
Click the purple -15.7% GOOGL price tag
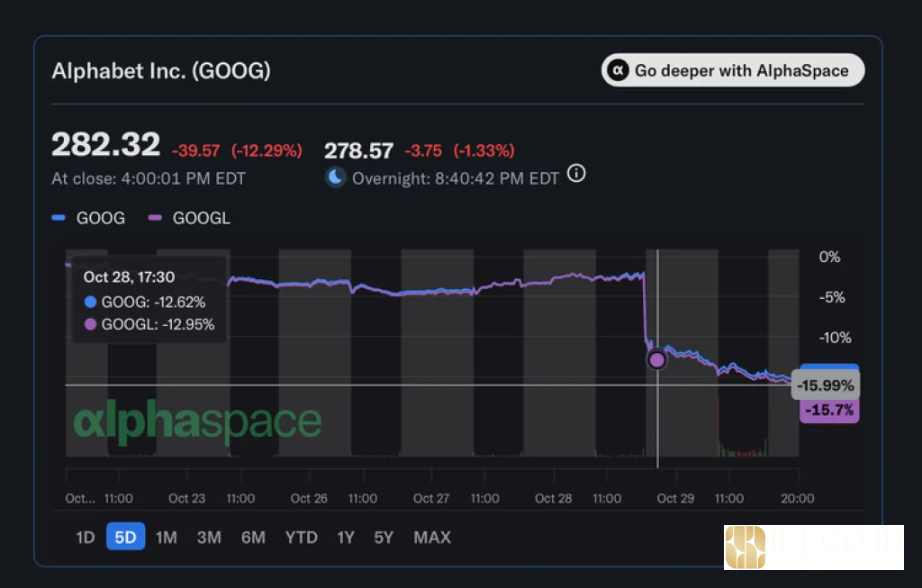829,410
